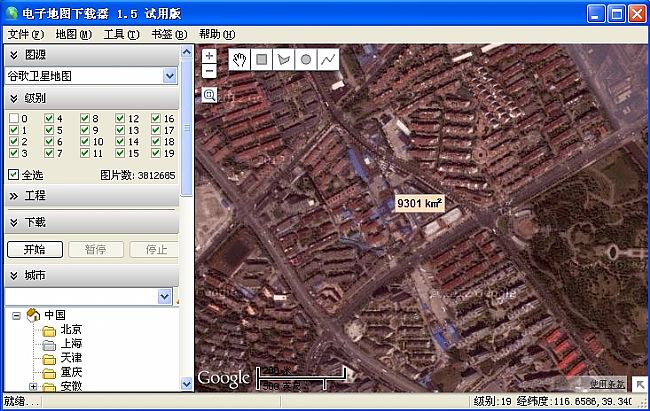The height and width of the screenshot is (411, 650).
Task: Click the 级别:19 status bar text
Action: point(492,401)
